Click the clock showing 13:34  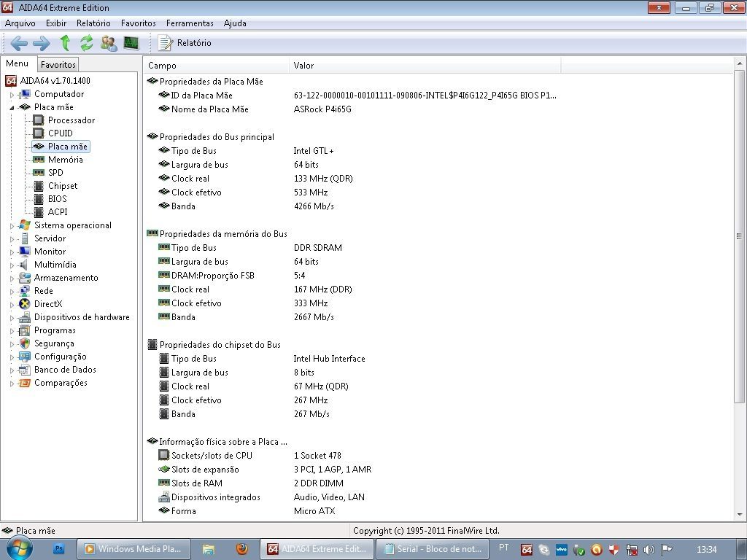pos(706,550)
